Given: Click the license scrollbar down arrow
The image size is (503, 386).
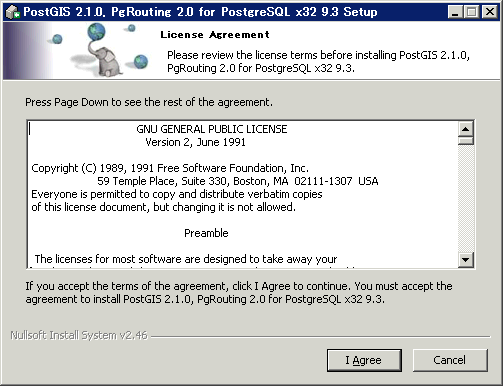Looking at the screenshot, I should click(466, 259).
